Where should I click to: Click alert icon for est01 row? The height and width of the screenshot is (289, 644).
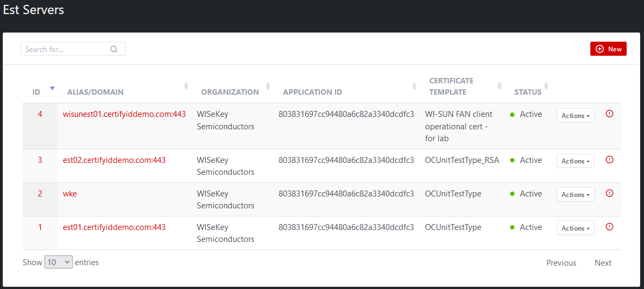click(609, 227)
